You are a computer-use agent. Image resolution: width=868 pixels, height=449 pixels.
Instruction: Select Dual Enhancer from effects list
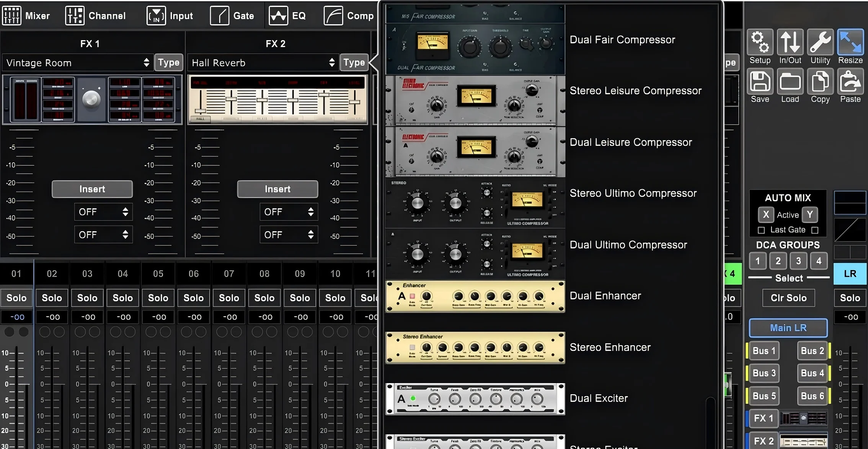605,296
